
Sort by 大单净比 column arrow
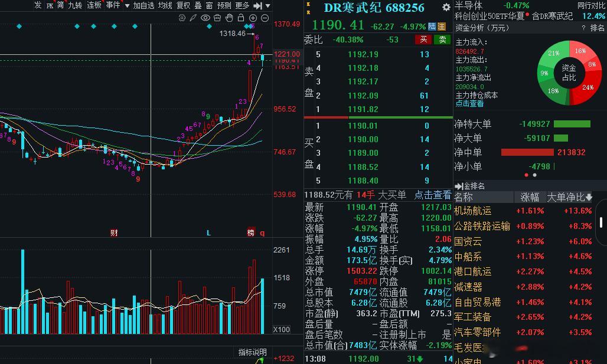tap(589, 197)
